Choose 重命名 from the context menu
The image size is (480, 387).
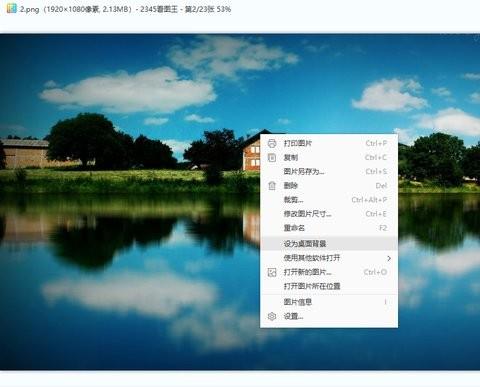[329, 228]
